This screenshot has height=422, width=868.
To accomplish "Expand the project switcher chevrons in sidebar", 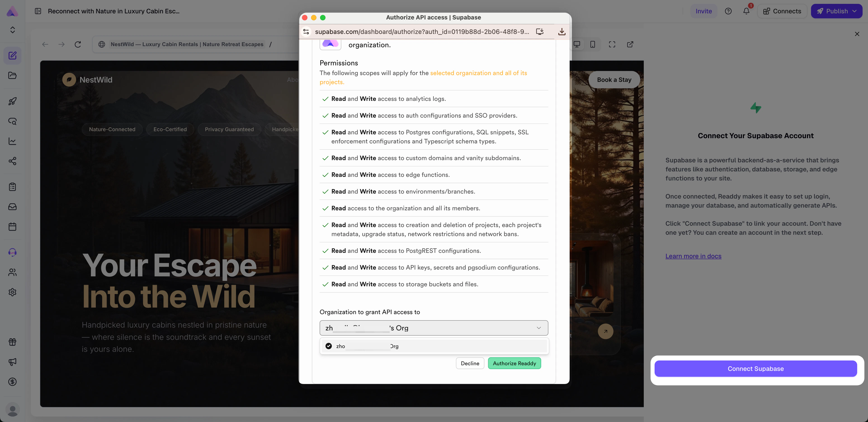I will pyautogui.click(x=12, y=30).
